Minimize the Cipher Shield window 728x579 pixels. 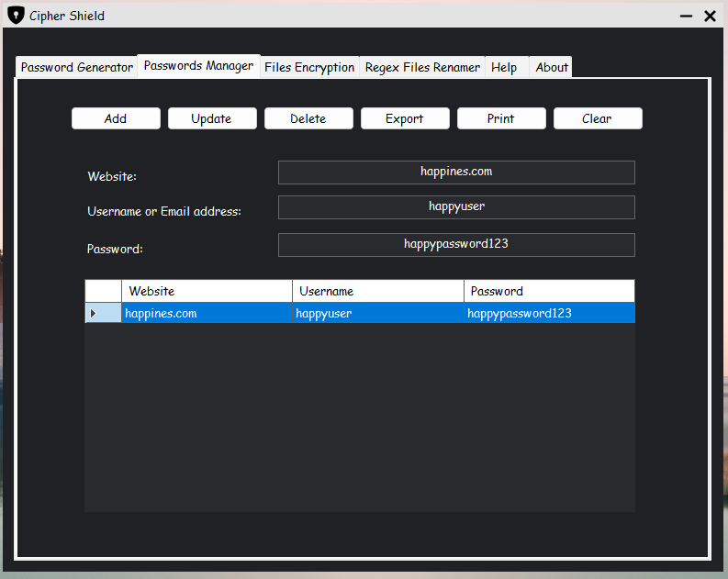(x=686, y=17)
